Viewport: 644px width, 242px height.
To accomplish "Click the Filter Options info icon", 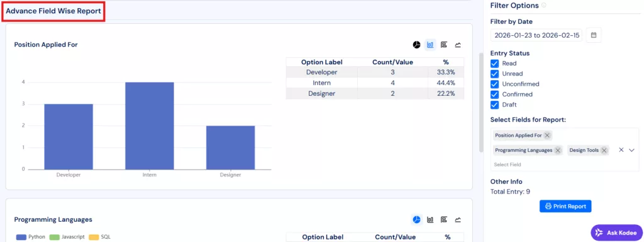I will (544, 5).
